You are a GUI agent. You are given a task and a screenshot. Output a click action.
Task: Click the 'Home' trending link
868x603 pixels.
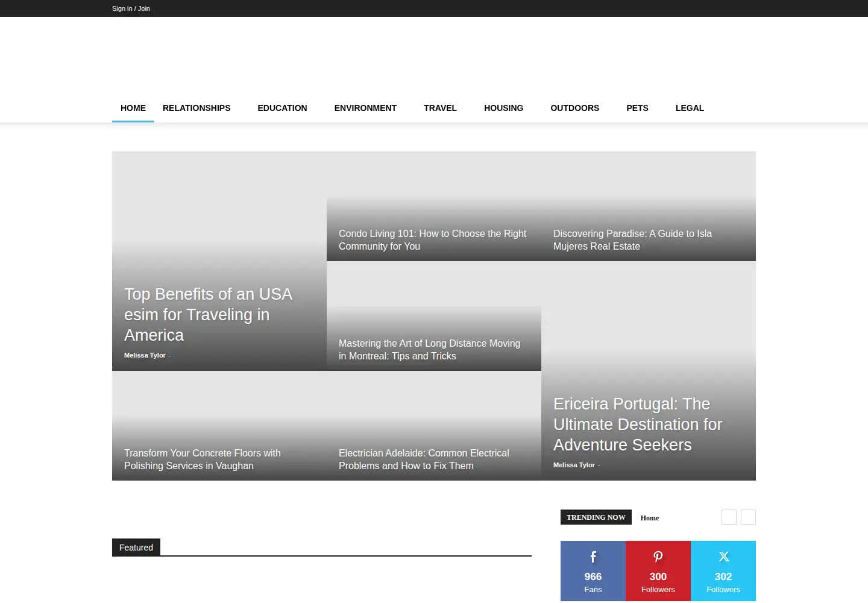coord(650,518)
